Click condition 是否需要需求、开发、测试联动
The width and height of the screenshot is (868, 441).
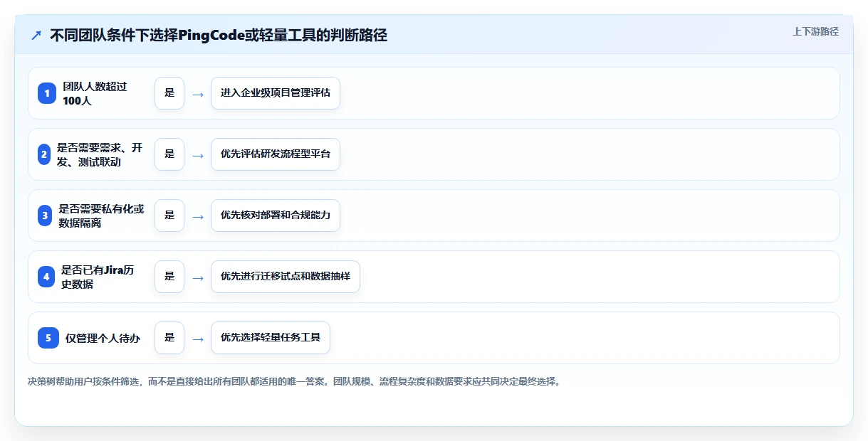coord(100,154)
